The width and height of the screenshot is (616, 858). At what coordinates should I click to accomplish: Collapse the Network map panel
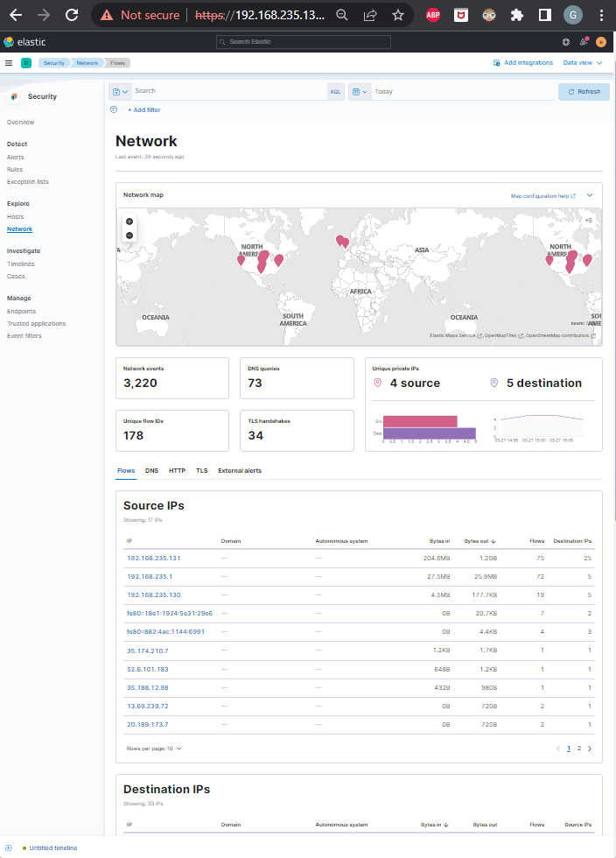click(x=590, y=195)
